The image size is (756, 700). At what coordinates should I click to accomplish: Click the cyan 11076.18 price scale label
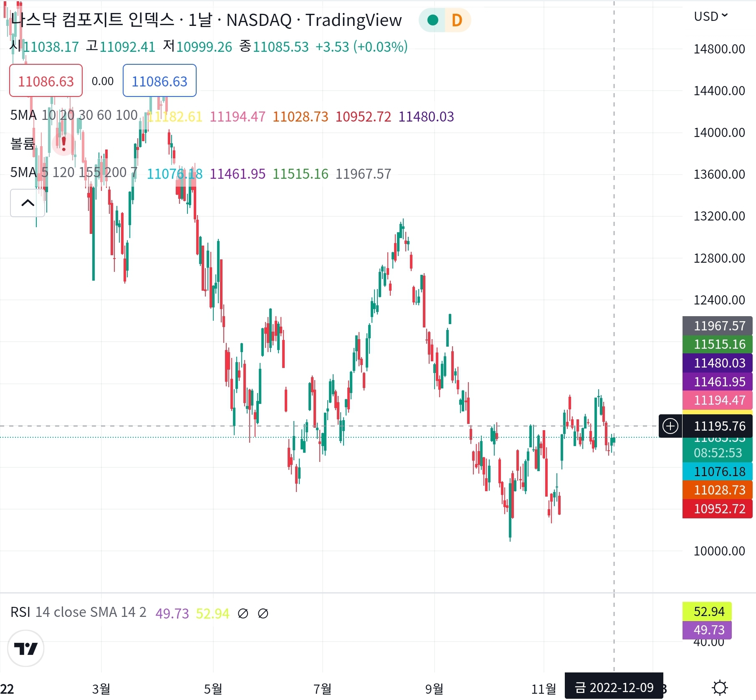718,472
